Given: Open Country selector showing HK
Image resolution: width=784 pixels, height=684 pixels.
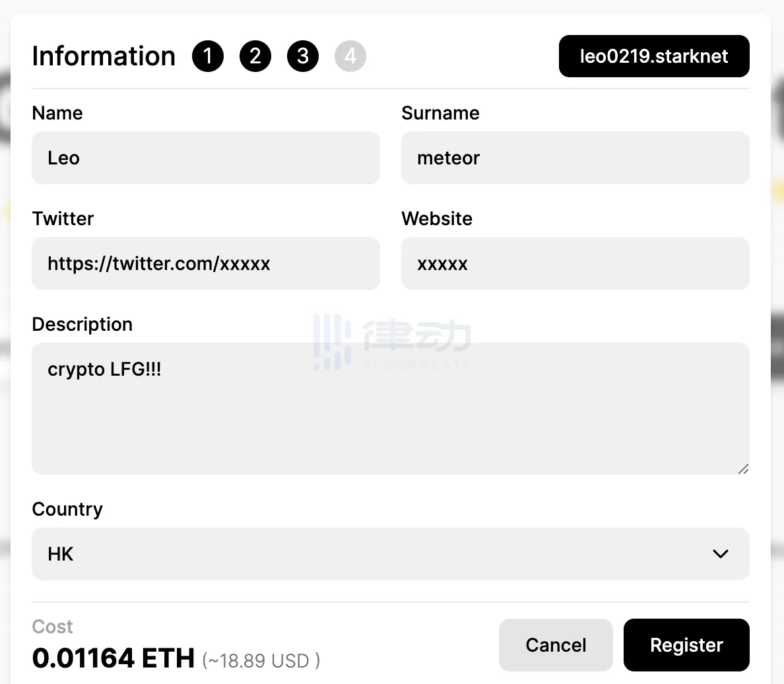Looking at the screenshot, I should [370, 554].
